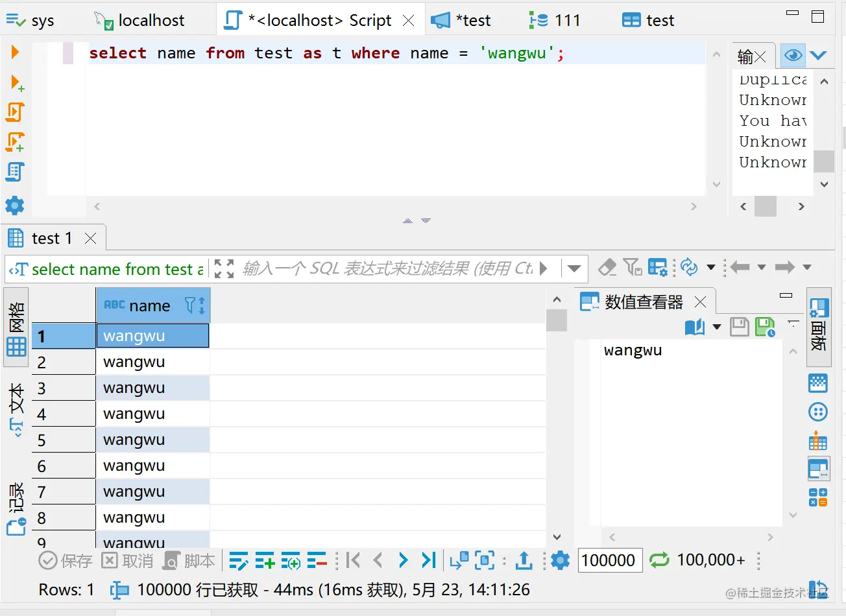Run the SQL statement with the execute arrow
Viewport: 846px width, 616px height.
point(15,52)
